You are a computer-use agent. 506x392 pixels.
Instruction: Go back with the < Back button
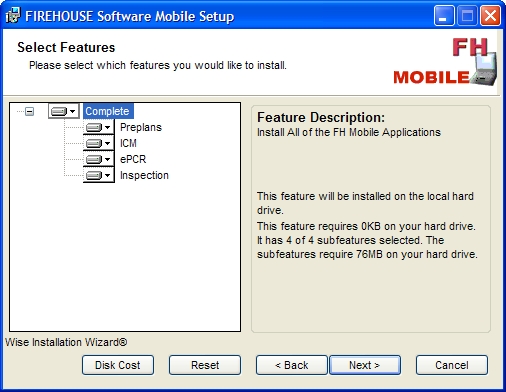(x=292, y=365)
